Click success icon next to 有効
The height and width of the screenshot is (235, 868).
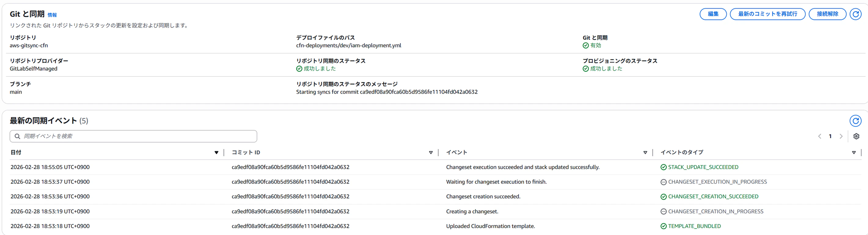(586, 46)
